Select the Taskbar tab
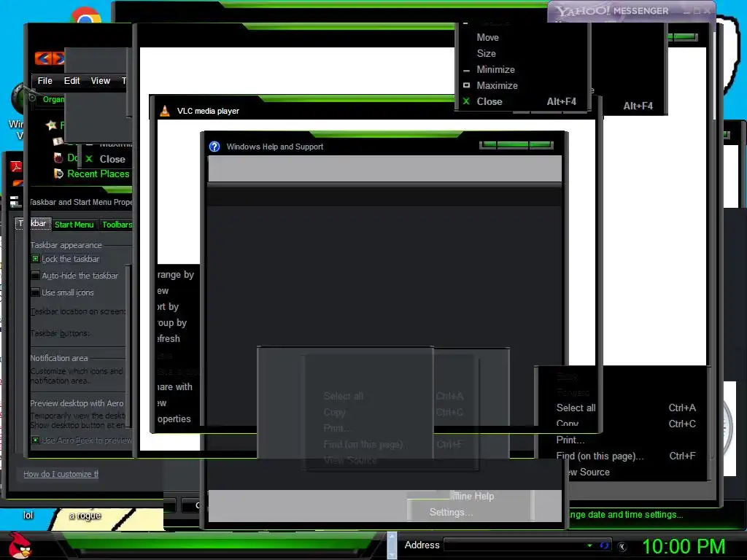This screenshot has height=560, width=747. (x=32, y=223)
